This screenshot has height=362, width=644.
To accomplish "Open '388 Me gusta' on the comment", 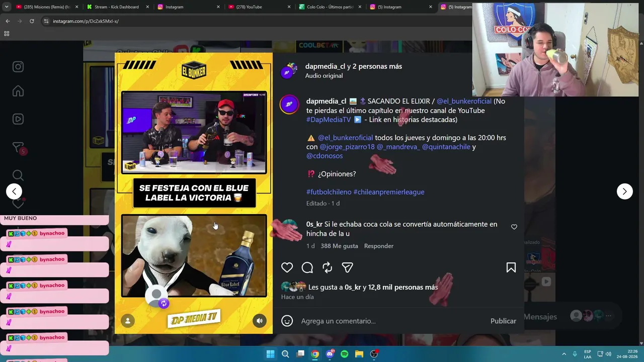I will click(339, 246).
